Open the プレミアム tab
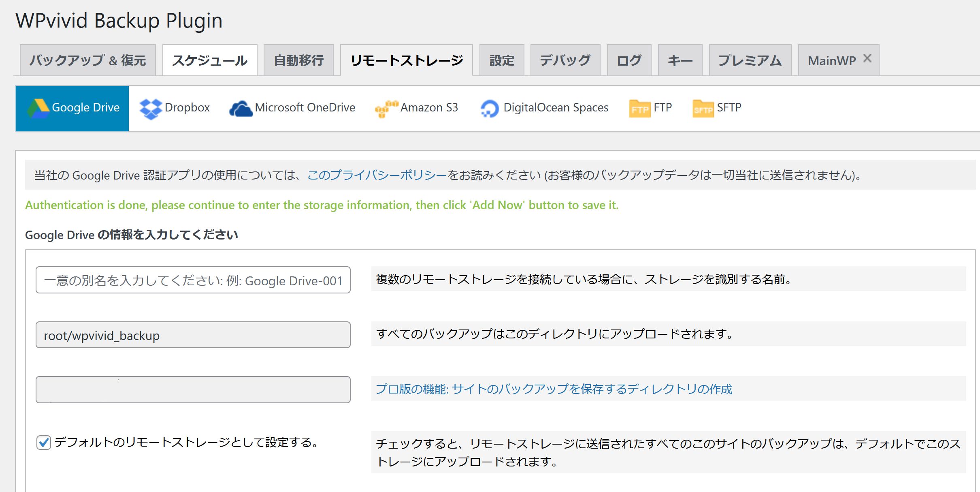Screen dimensions: 980x492 tap(750, 60)
